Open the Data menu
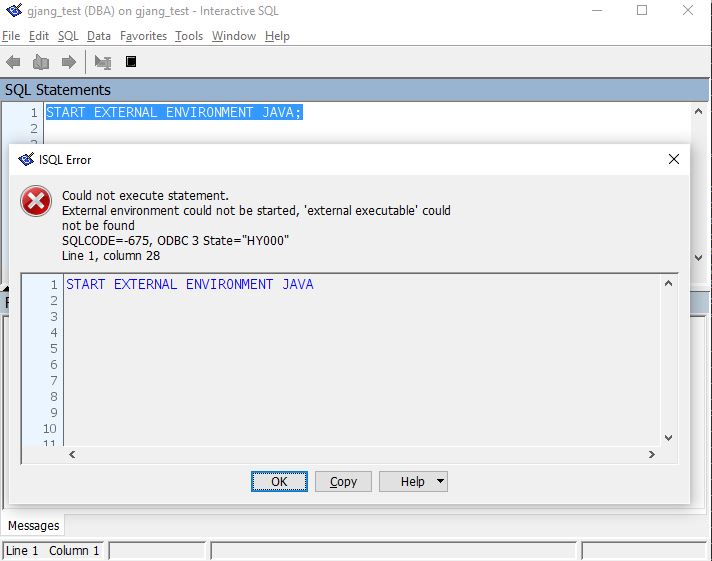Screen dimensions: 712x561 (99, 36)
